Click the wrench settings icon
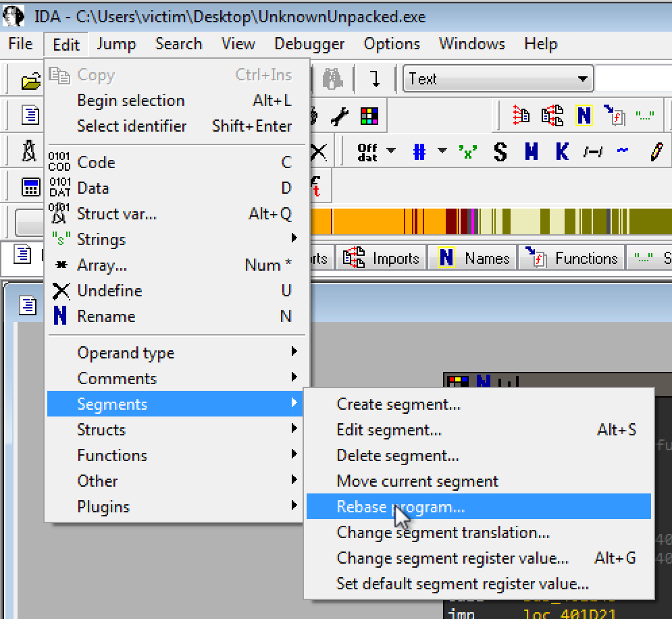 point(340,117)
